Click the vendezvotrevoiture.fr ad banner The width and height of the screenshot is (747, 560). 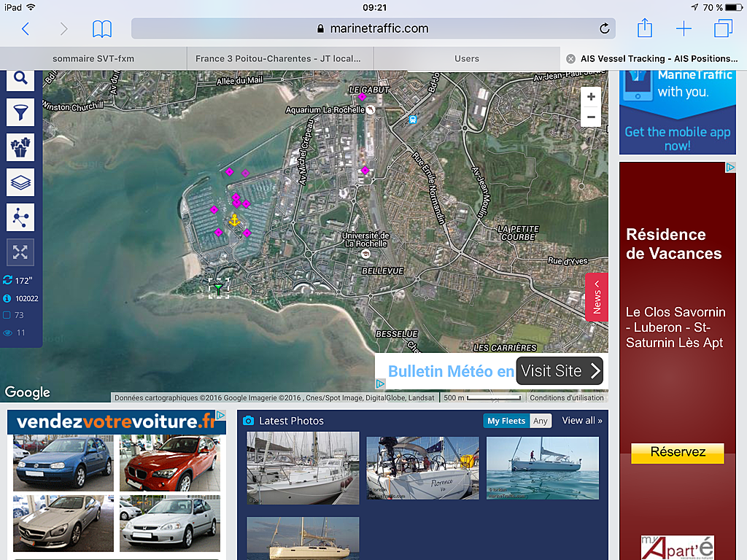click(x=115, y=422)
